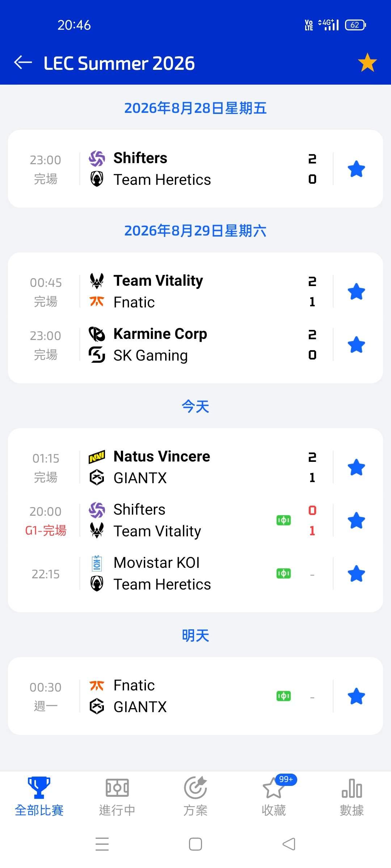The image size is (391, 868).
Task: Open live stream icon for Fnatic vs GIANTX
Action: click(x=283, y=696)
